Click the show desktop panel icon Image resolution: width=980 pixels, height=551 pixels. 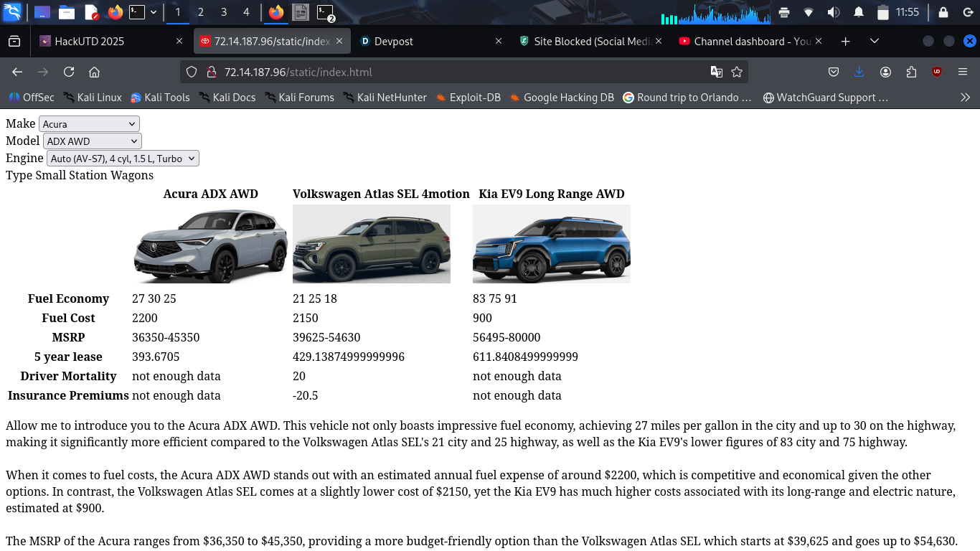coord(42,12)
